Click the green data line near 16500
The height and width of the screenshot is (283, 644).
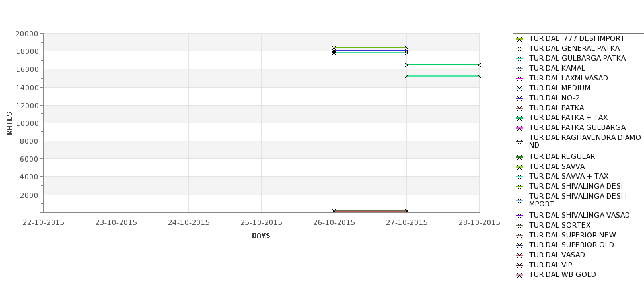443,65
